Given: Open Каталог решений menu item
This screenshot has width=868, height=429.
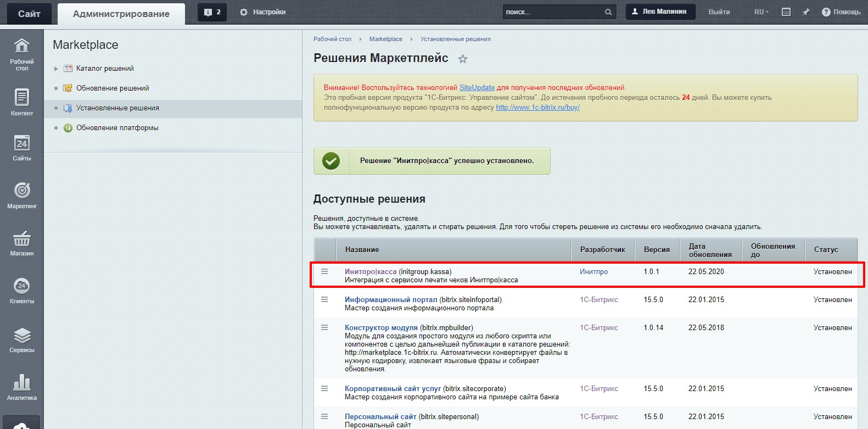Looking at the screenshot, I should tap(105, 69).
